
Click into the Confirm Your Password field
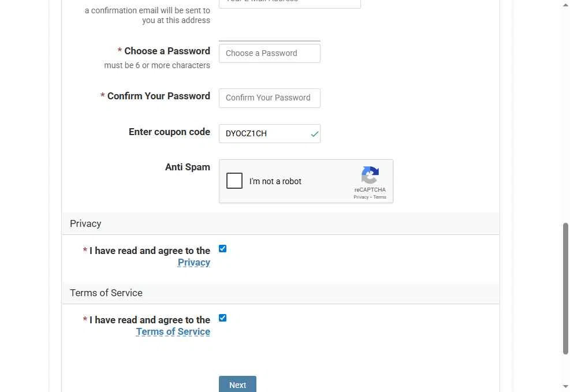pos(269,98)
